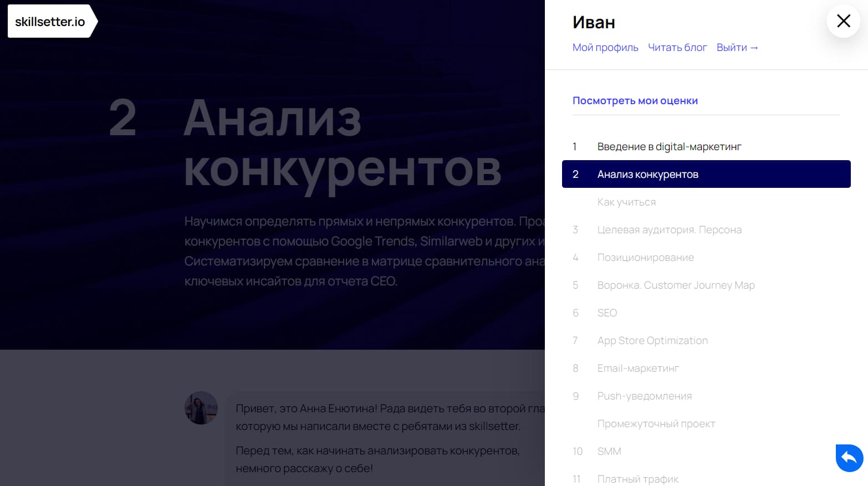The image size is (868, 486).
Task: Open "Мой профиль"
Action: coord(605,47)
